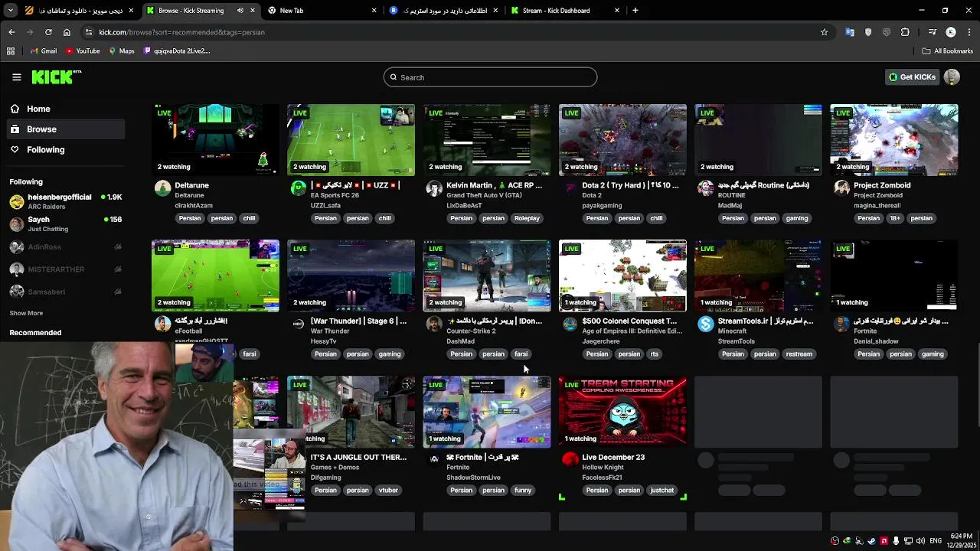
Task: Open a new browser tab
Action: pyautogui.click(x=635, y=11)
